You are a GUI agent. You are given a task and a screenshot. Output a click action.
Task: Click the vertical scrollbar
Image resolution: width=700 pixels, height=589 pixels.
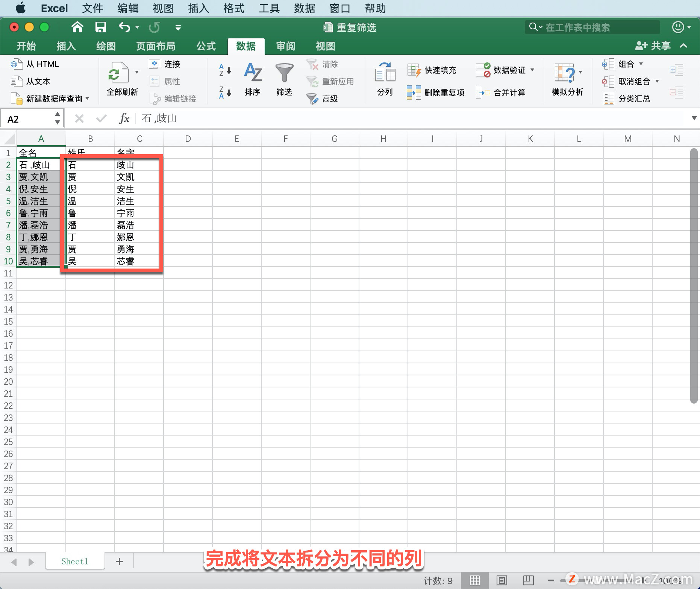coord(694,276)
